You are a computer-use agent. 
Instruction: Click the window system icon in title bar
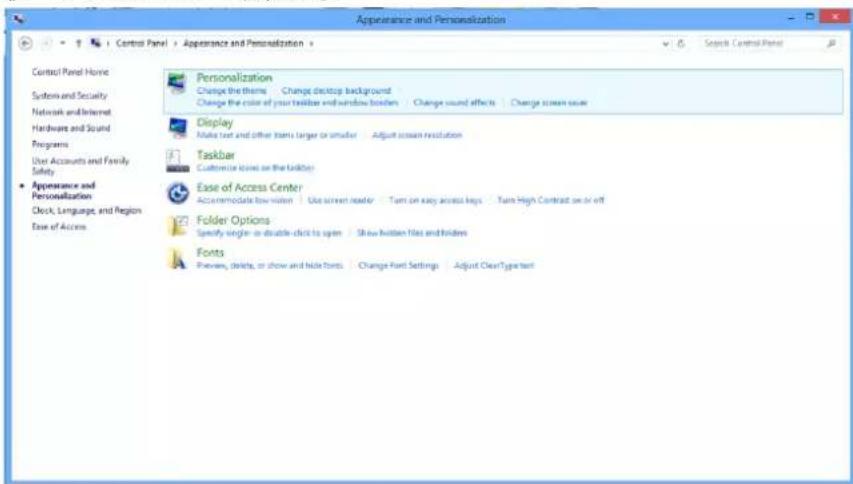[18, 19]
